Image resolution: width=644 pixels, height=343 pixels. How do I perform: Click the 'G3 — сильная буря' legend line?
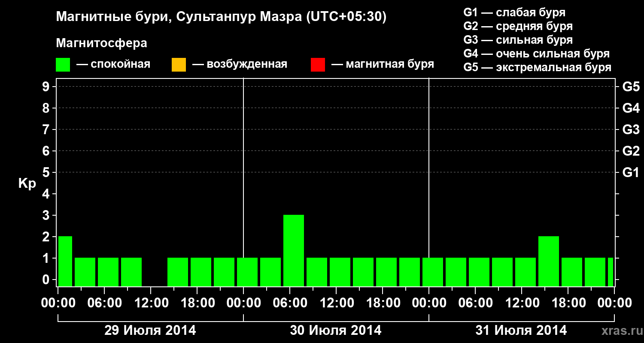[518, 40]
